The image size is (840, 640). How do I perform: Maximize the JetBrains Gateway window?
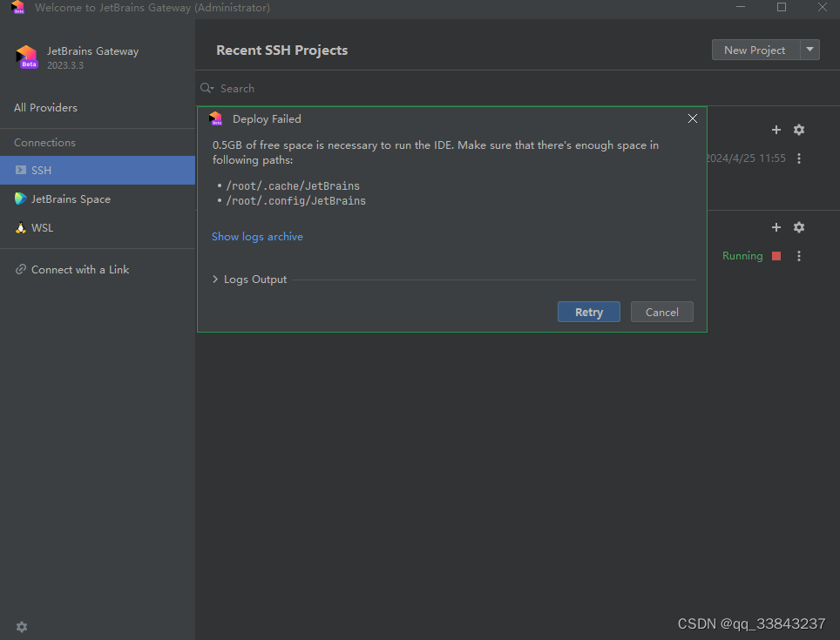tap(782, 7)
